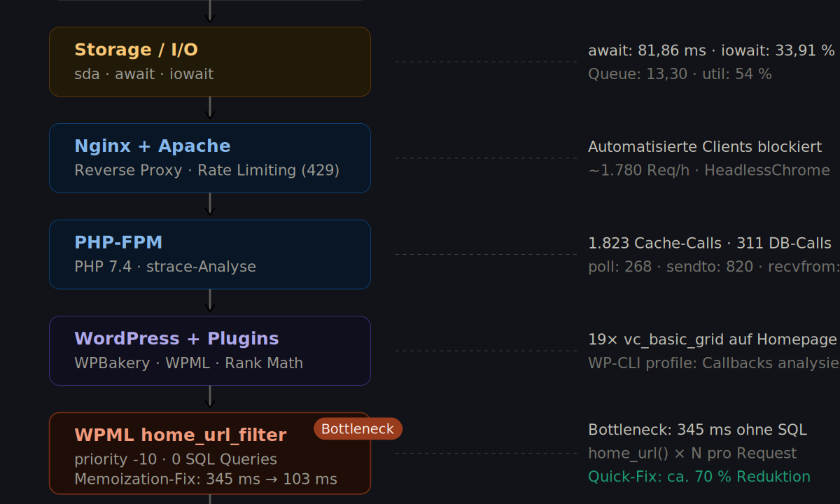Click Bottleneck: 345 ms ohne SQL text

[x=698, y=430]
